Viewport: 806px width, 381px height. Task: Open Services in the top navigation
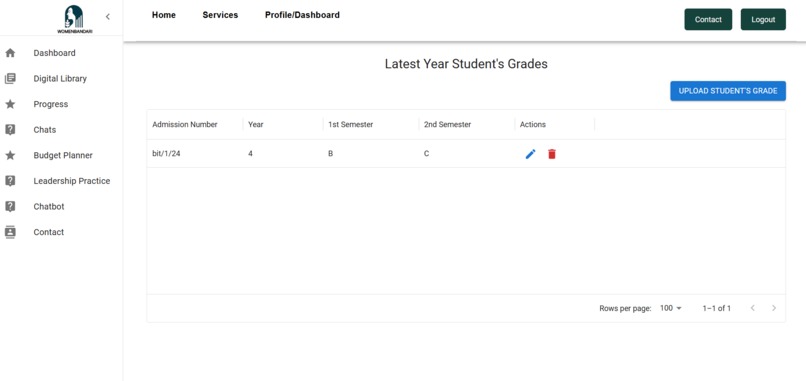click(x=220, y=15)
